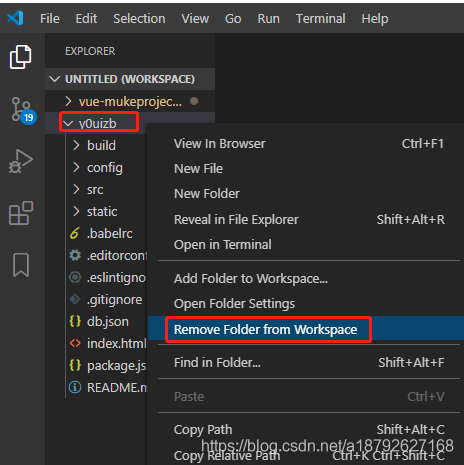This screenshot has width=464, height=465.
Task: Open the Explorer view in the activity bar
Action: click(21, 57)
